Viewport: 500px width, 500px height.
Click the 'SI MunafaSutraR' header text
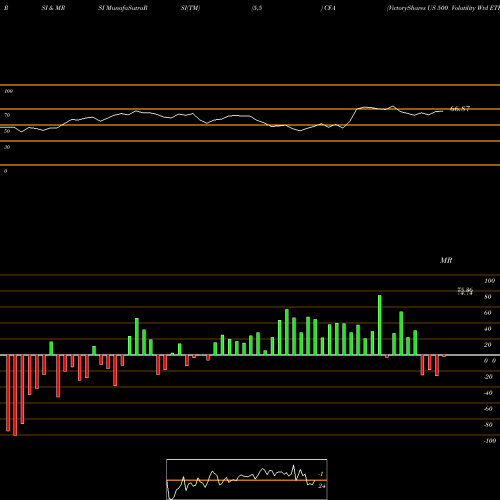pyautogui.click(x=123, y=8)
